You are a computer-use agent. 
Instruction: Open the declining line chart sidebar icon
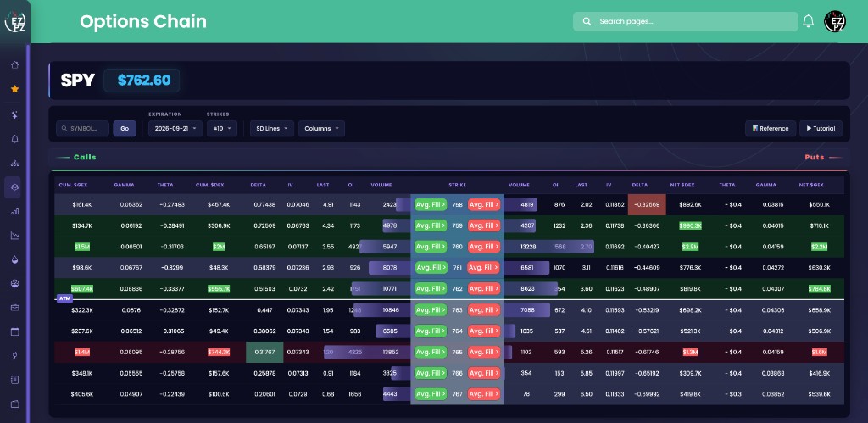(x=15, y=236)
